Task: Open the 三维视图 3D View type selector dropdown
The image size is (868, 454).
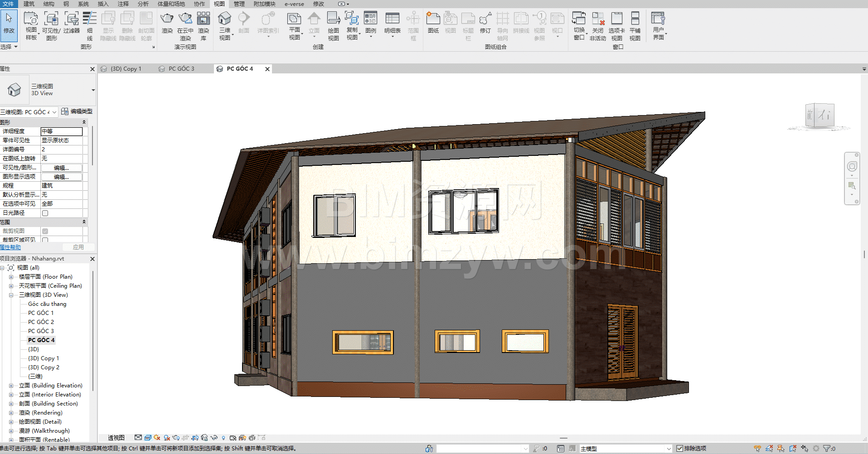Action: coord(93,90)
